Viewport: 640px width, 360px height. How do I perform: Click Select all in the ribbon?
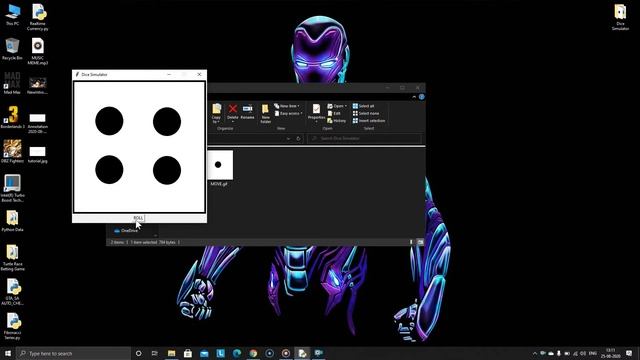(x=363, y=106)
